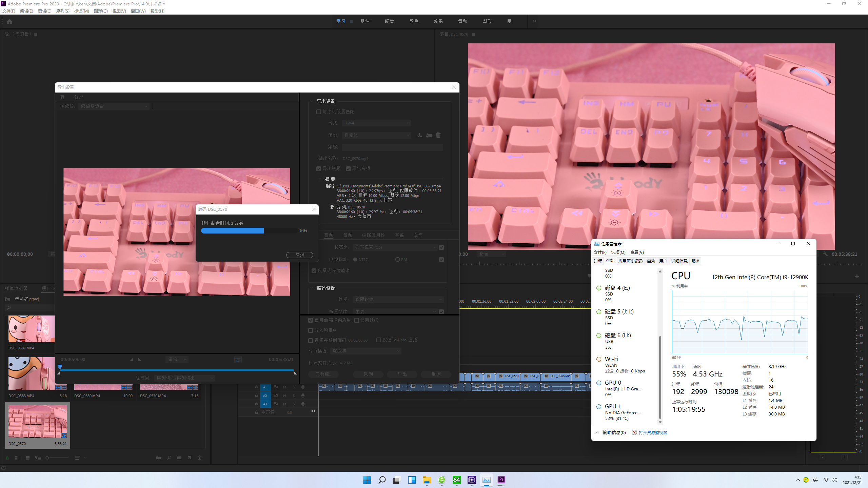
Task: Open the H.264 format dropdown
Action: (x=376, y=123)
